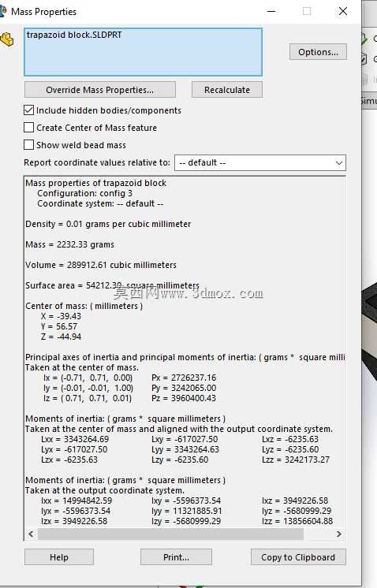This screenshot has width=377, height=588.
Task: Click center of mass Z = -44.94
Action: [61, 337]
